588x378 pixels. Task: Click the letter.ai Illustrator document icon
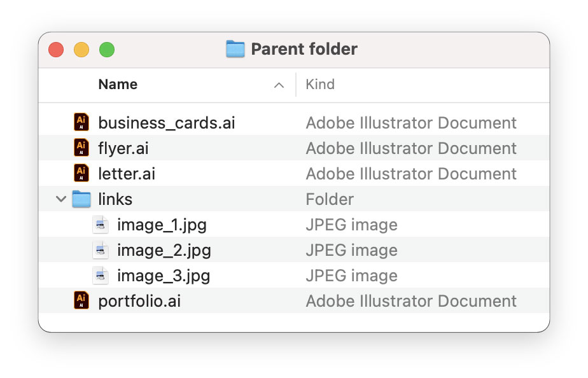point(81,173)
